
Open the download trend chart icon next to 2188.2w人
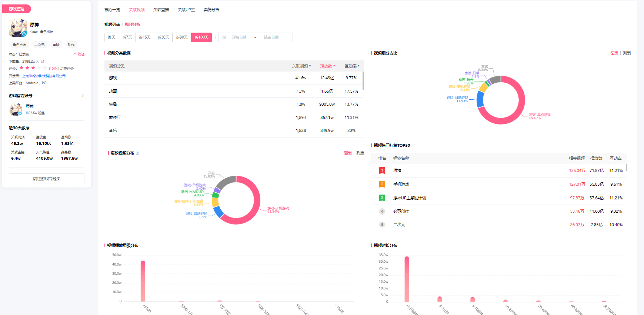pyautogui.click(x=43, y=62)
